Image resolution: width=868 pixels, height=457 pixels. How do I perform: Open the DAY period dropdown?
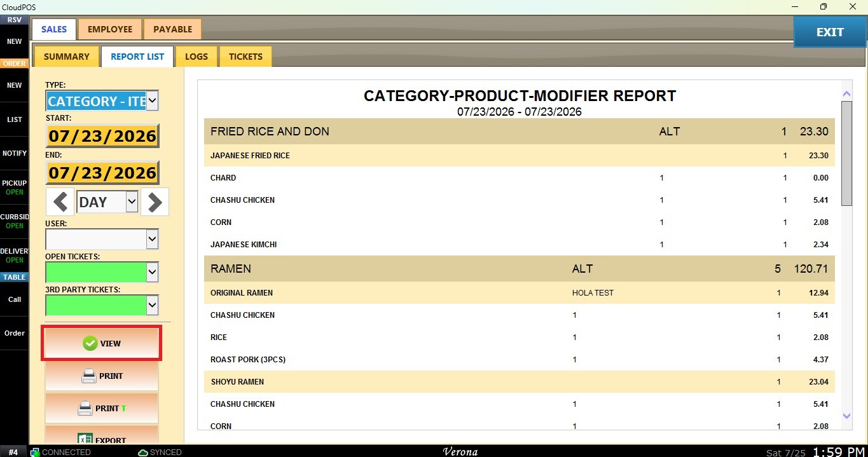[x=132, y=202]
